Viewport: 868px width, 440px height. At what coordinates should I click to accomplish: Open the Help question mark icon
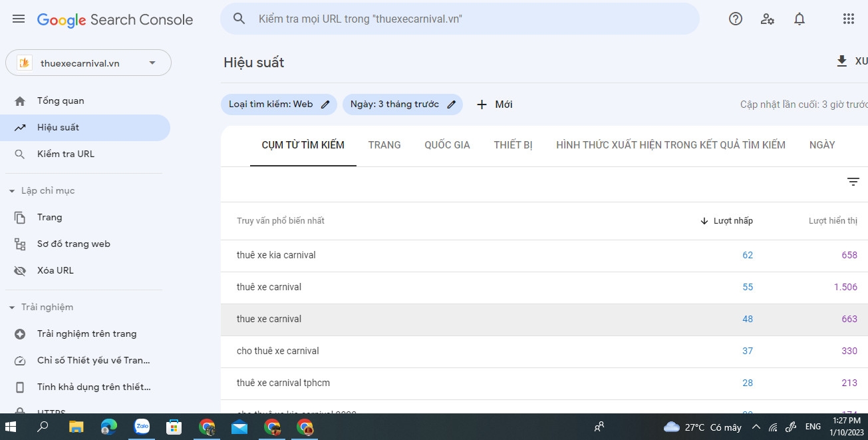(736, 19)
